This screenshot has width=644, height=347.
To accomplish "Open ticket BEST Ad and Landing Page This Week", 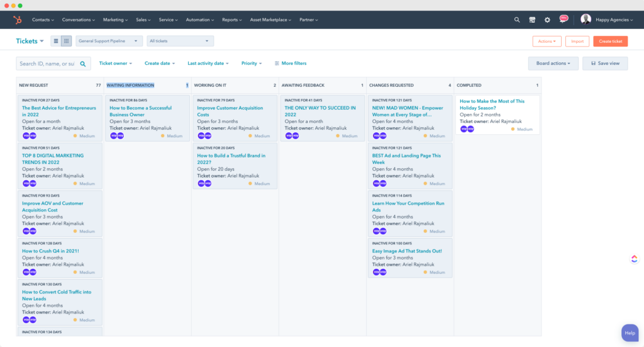I will point(406,159).
